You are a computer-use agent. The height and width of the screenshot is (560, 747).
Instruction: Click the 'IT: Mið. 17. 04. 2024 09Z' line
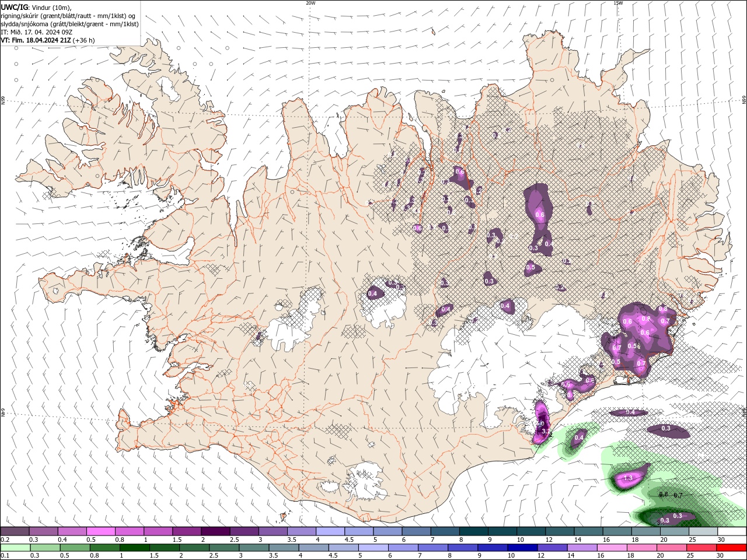36,32
